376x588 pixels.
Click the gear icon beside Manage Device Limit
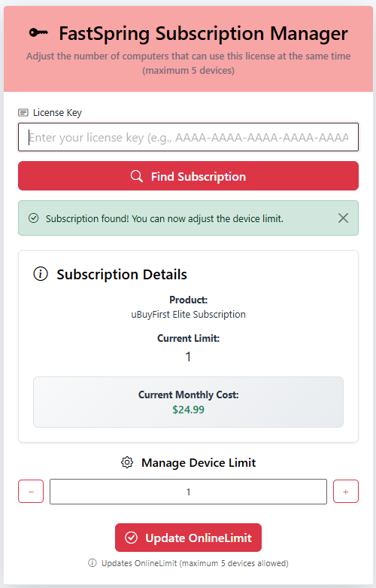tap(127, 462)
